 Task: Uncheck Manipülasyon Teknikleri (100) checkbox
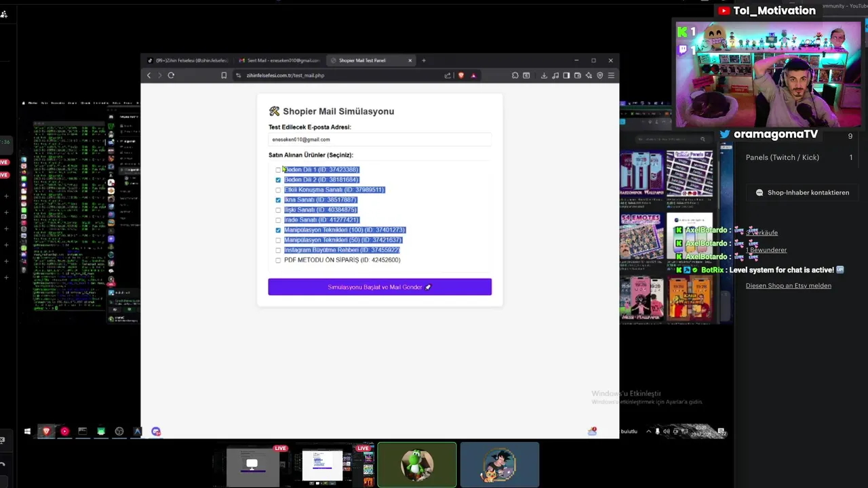[x=278, y=230]
